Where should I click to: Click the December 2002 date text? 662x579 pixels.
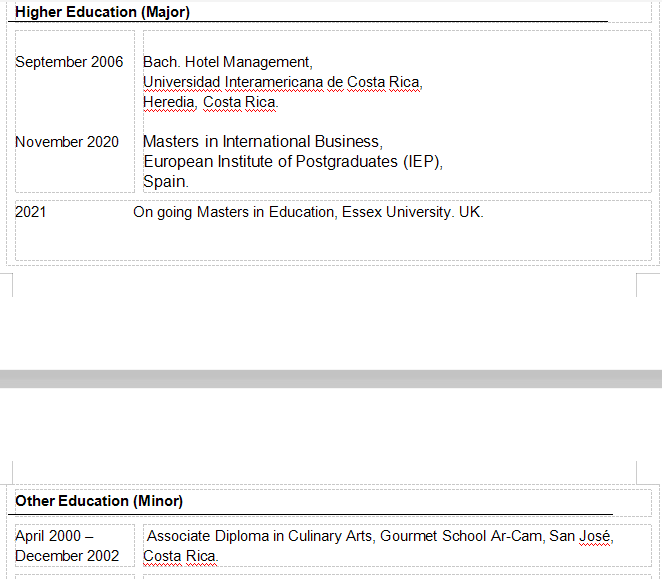[x=67, y=556]
